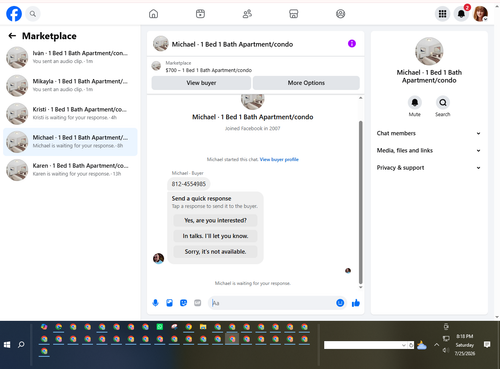Image resolution: width=500 pixels, height=369 pixels.
Task: Click the More Options button
Action: [x=306, y=83]
